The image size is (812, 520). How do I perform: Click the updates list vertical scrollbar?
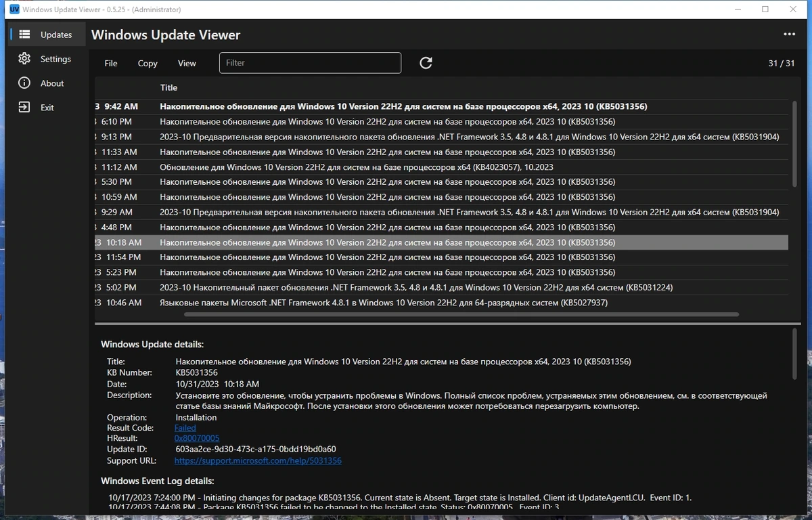pyautogui.click(x=794, y=144)
